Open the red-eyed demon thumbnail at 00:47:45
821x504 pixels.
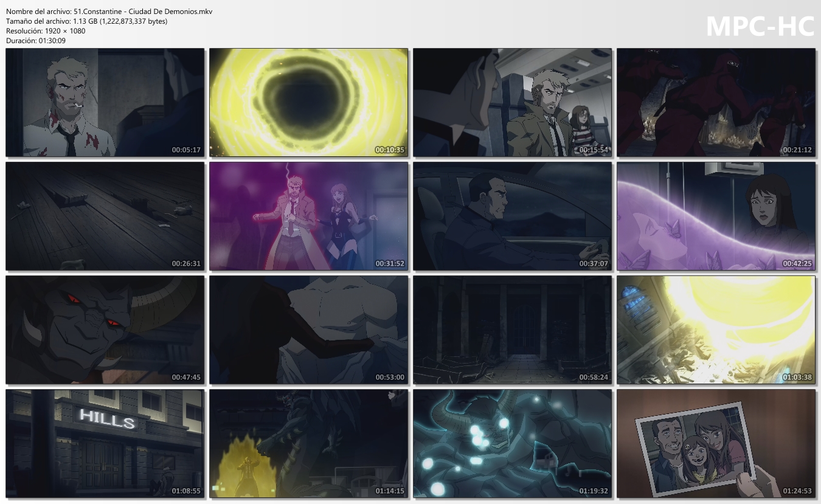tap(105, 330)
